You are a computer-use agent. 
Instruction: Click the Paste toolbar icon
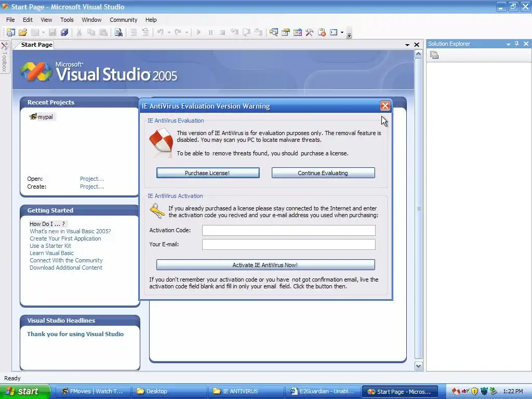coord(103,32)
